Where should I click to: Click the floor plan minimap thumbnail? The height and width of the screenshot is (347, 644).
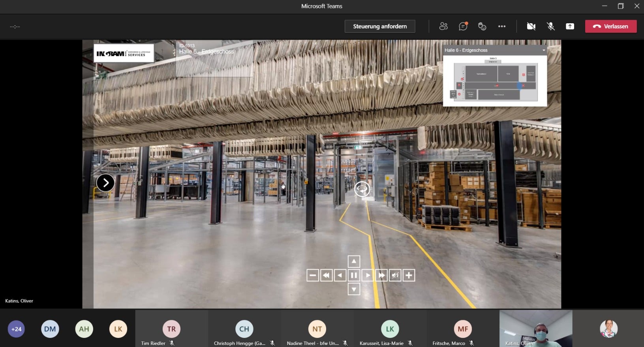point(495,81)
